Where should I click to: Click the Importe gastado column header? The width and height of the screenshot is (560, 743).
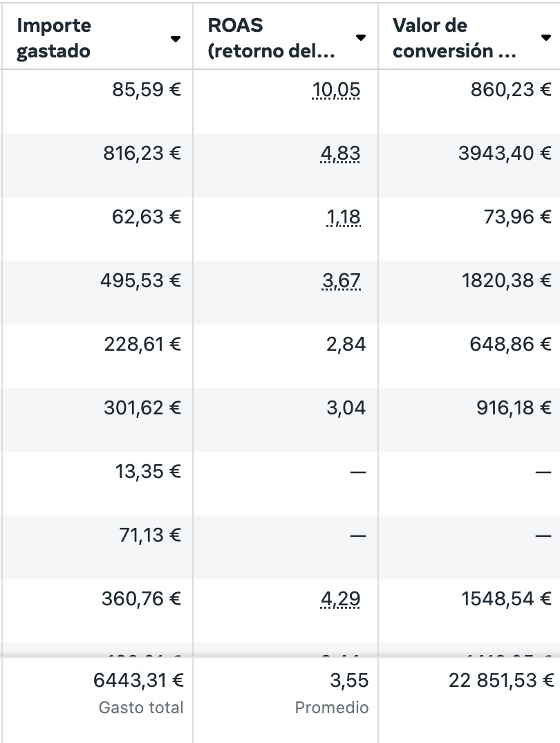point(54,38)
